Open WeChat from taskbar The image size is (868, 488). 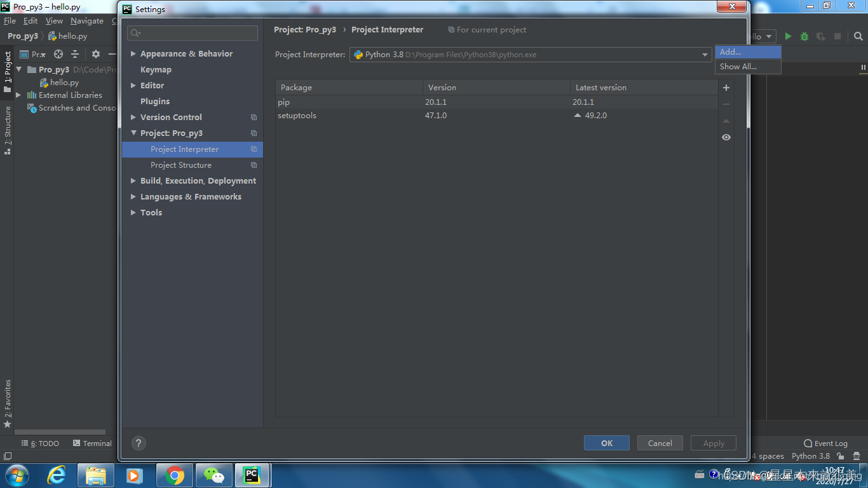coord(214,475)
